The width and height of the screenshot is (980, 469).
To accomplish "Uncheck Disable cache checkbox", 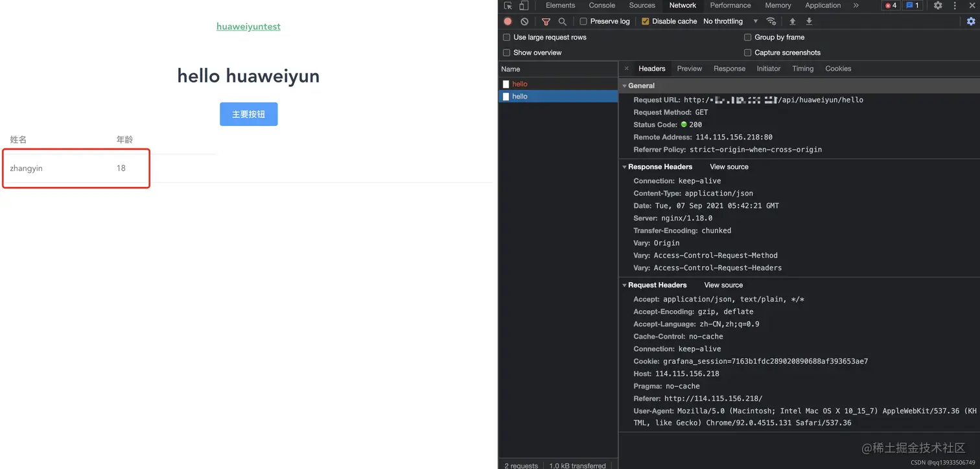I will pos(645,21).
